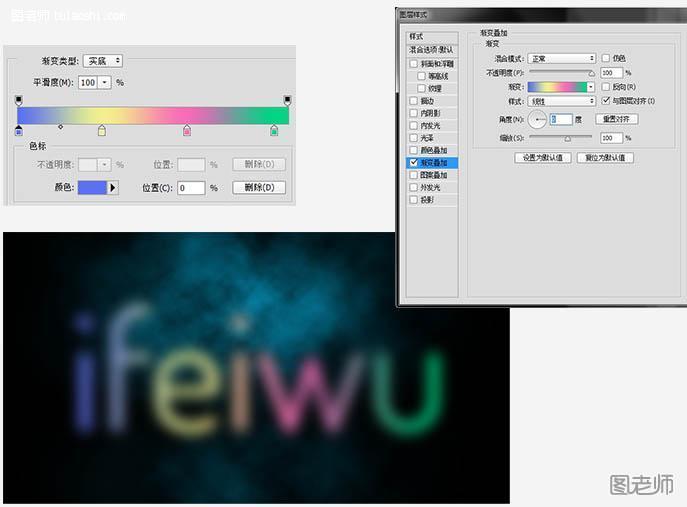Toggle 反向(R) Reverse checkbox

(x=606, y=87)
